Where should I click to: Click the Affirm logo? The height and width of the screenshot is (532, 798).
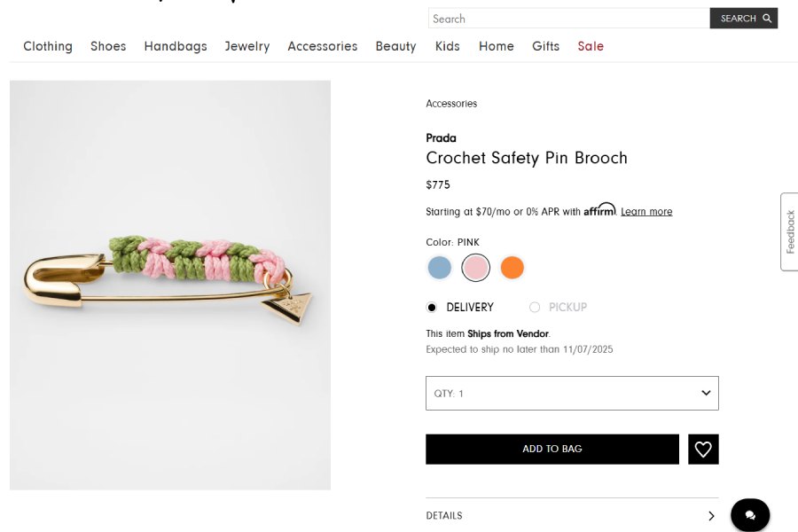(x=599, y=210)
